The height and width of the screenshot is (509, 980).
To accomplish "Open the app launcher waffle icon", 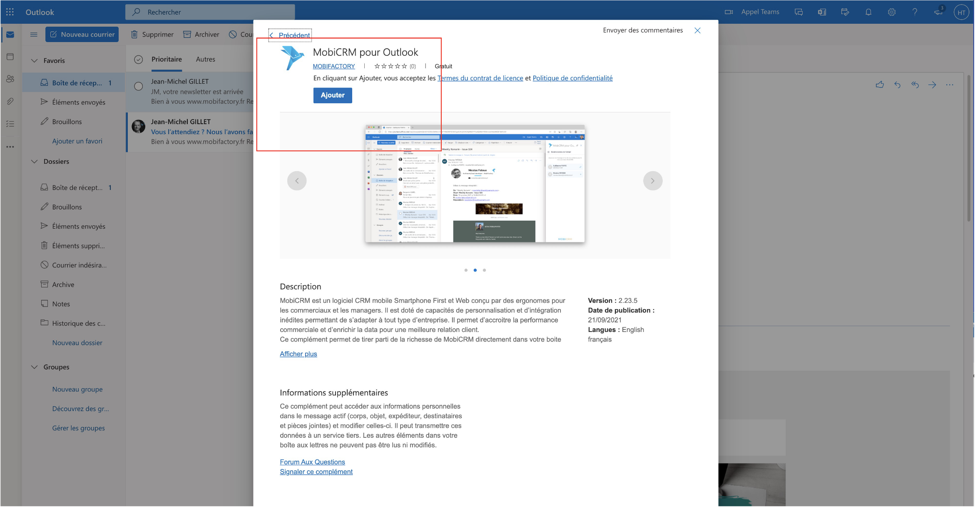I will coord(10,12).
